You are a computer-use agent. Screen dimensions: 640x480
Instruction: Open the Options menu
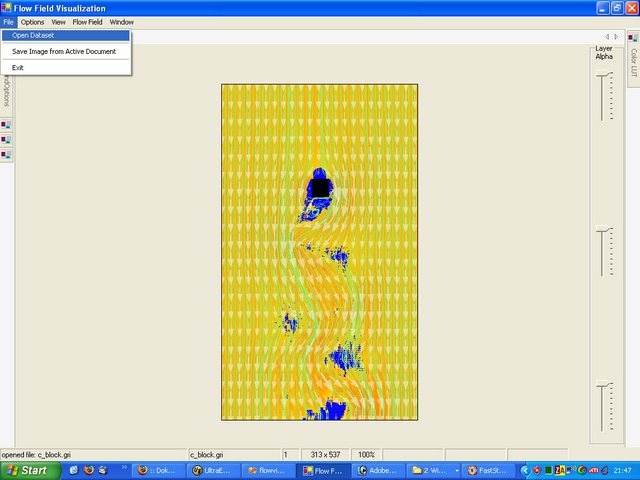click(x=32, y=22)
